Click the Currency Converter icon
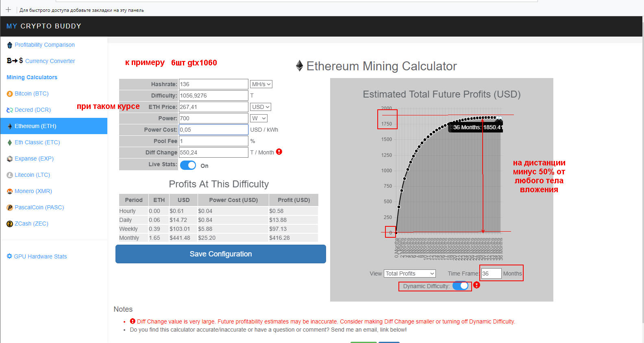The width and height of the screenshot is (644, 343). pyautogui.click(x=15, y=61)
